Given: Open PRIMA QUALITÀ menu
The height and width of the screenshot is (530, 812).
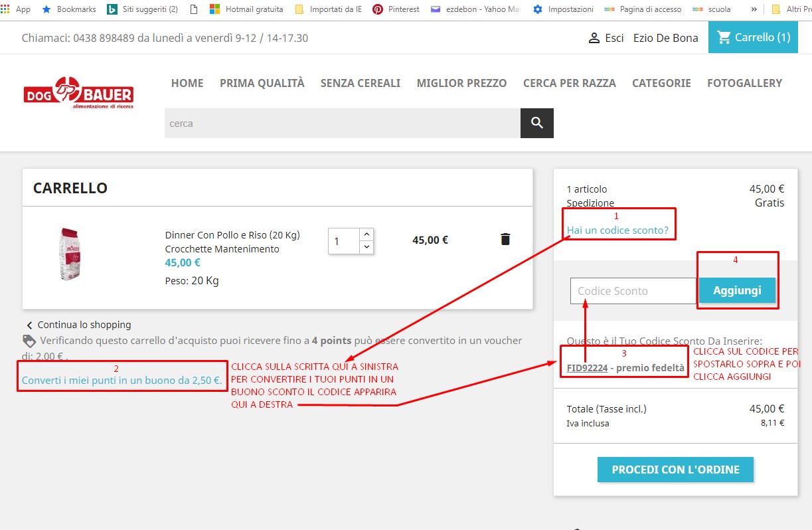Looking at the screenshot, I should (x=262, y=83).
